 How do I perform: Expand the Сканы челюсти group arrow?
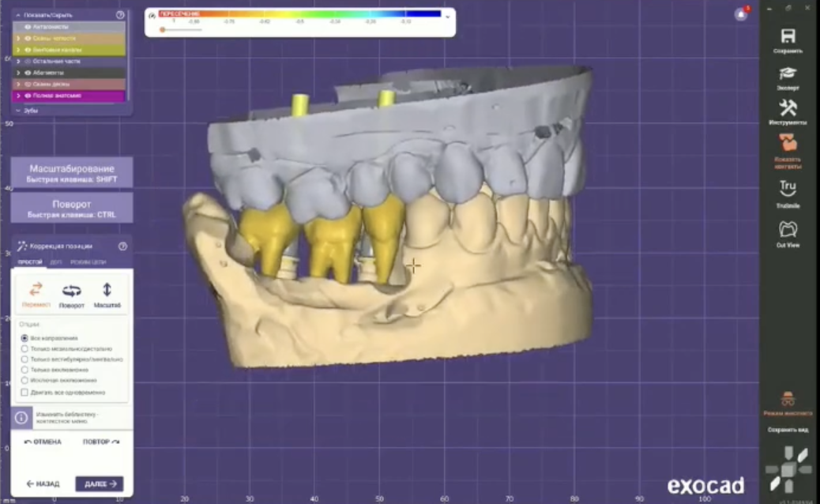point(18,38)
